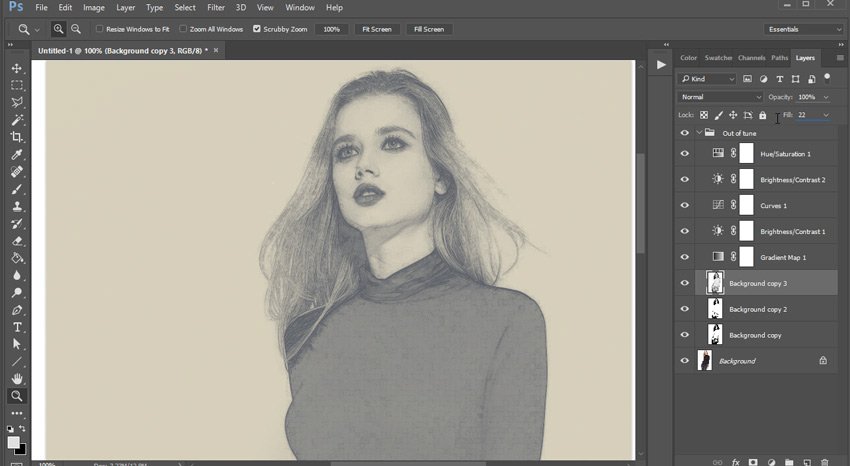Select the Move tool
The height and width of the screenshot is (466, 850).
(x=17, y=68)
